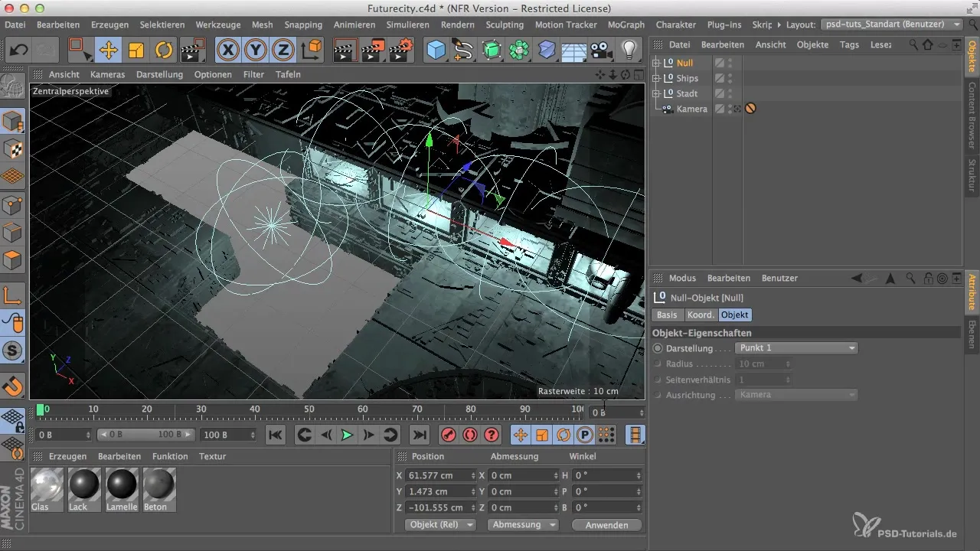Open the material Erzeugen menu
980x551 pixels.
67,456
